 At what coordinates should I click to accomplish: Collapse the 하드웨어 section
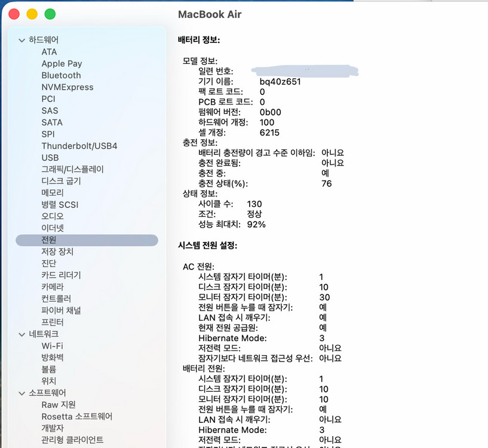pyautogui.click(x=22, y=39)
